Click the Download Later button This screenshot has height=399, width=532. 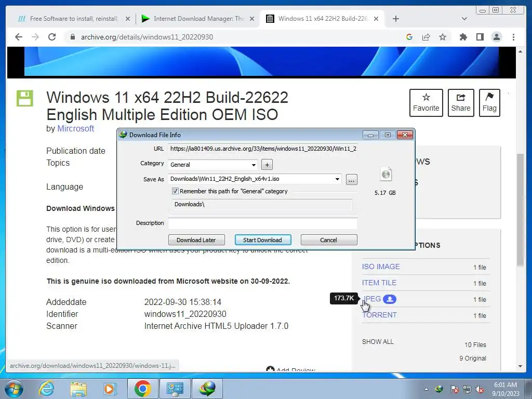point(196,240)
